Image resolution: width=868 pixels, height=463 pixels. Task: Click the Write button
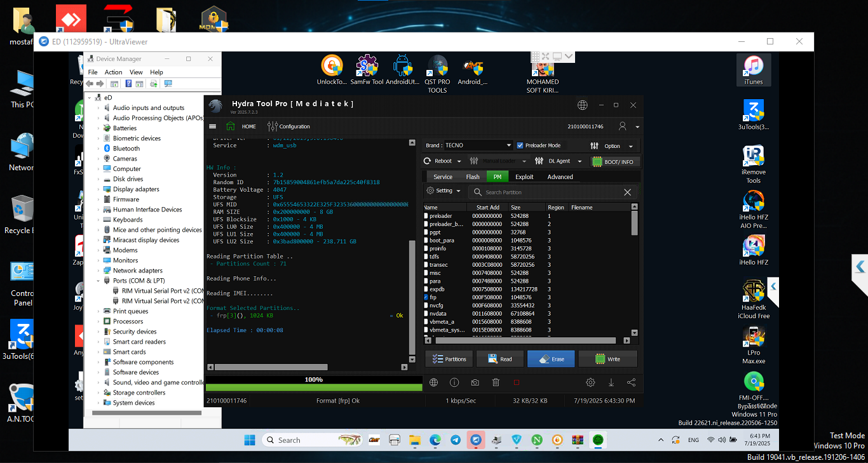(607, 359)
